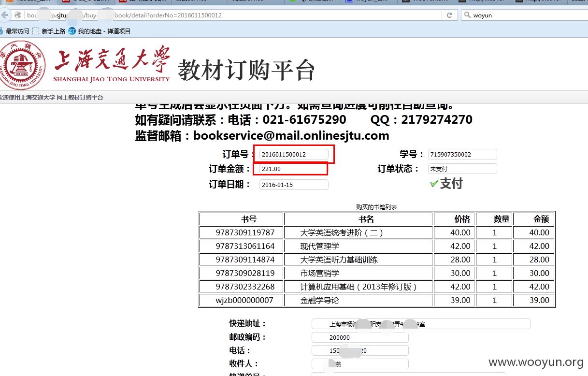Click book number 9787309114874
Image resolution: width=588 pixels, height=376 pixels.
[245, 260]
